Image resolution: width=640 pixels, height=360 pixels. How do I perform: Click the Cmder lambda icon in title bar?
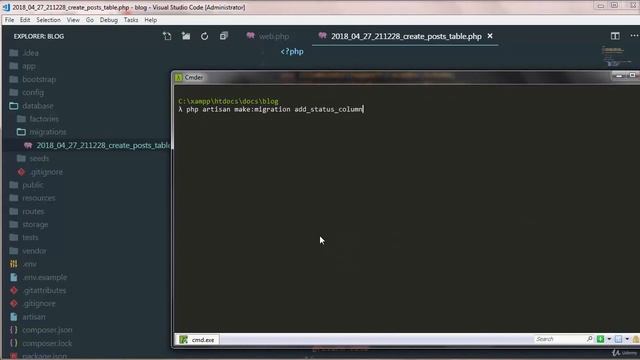178,77
